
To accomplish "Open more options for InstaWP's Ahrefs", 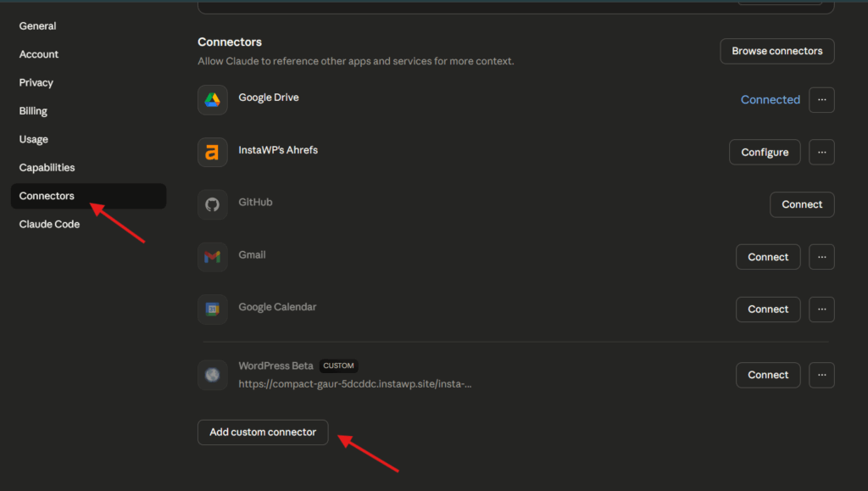I will click(x=821, y=153).
